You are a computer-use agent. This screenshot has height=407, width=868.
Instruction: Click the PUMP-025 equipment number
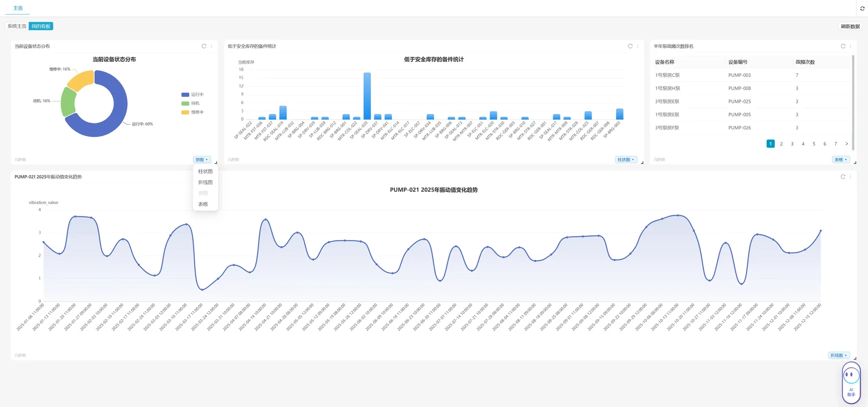coord(739,101)
